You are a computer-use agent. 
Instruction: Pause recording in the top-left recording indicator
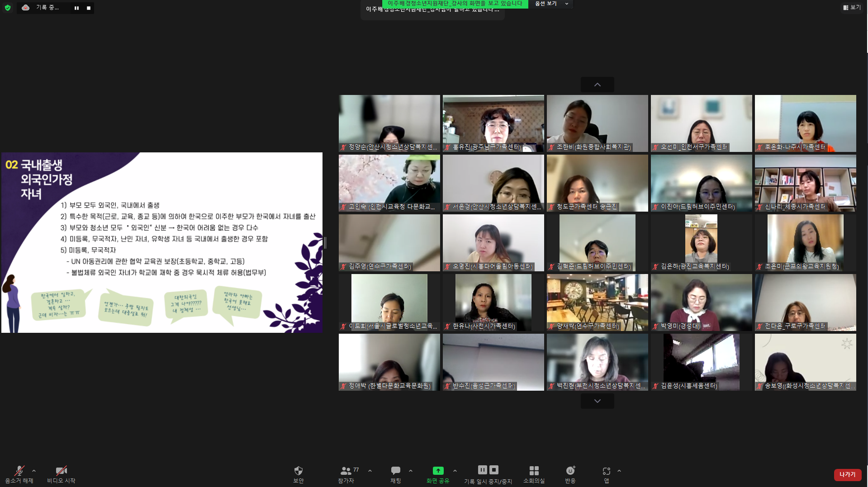click(x=76, y=8)
